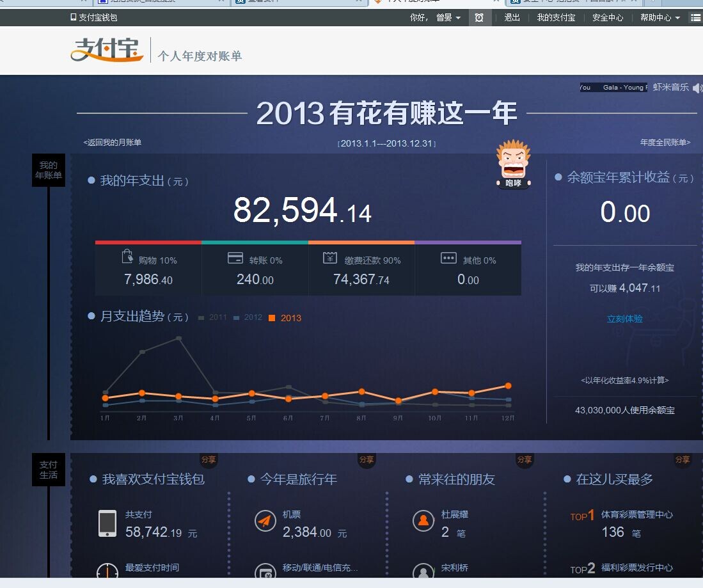
Task: Click the 个人年度对账单 page title
Action: [200, 56]
